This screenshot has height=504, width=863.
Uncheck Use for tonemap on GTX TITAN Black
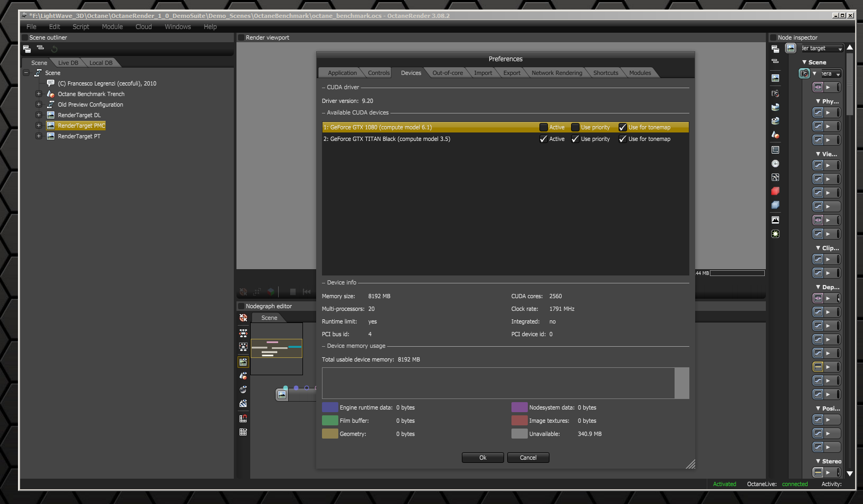coord(623,139)
